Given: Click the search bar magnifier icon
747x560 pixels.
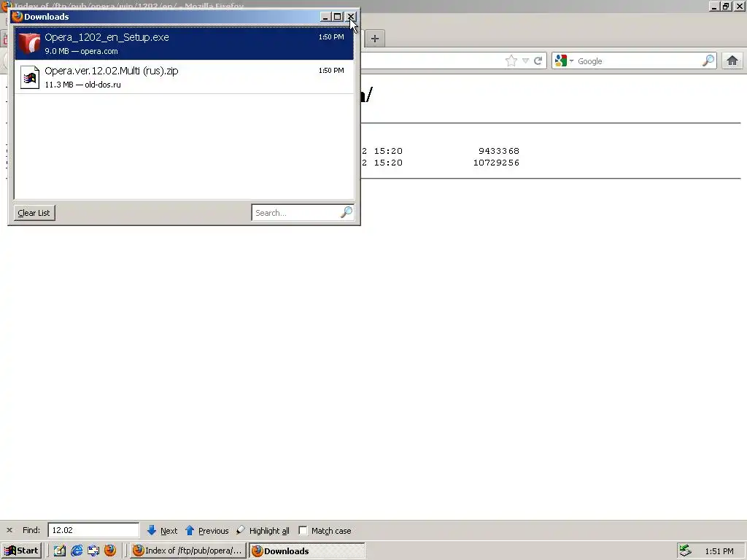Looking at the screenshot, I should 708,61.
